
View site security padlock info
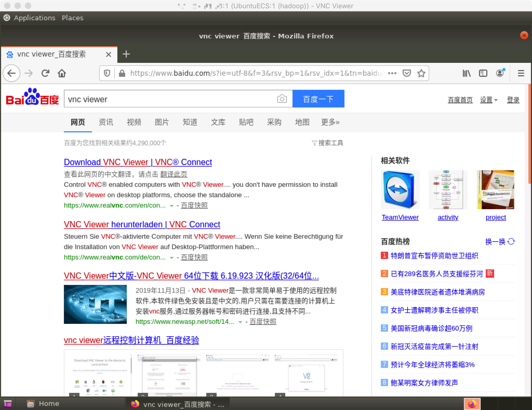(x=122, y=73)
